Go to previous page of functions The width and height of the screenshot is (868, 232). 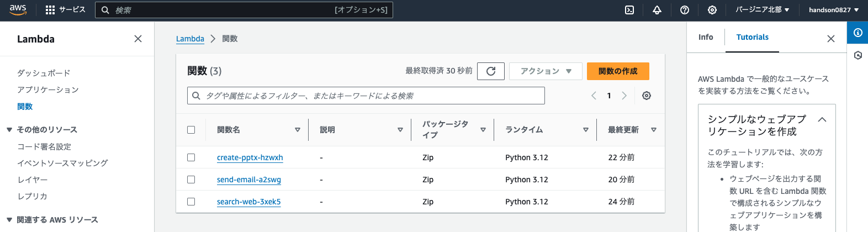(594, 96)
